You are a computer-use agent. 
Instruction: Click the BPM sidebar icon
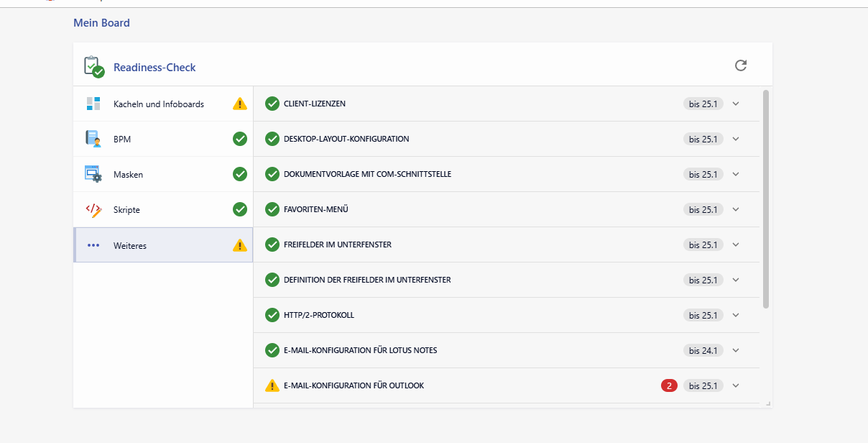pos(93,139)
